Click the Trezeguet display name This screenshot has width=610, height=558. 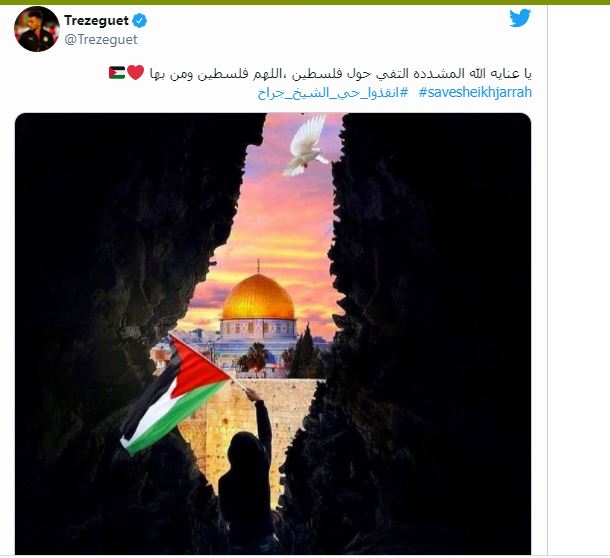(96, 20)
